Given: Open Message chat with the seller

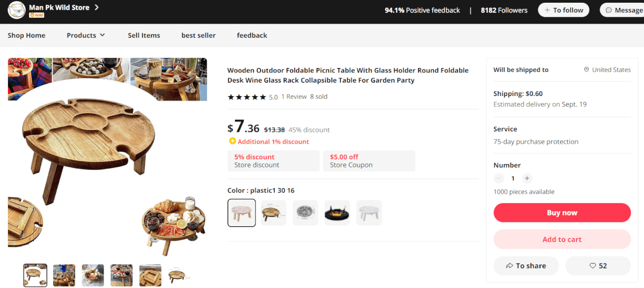Looking at the screenshot, I should point(623,10).
